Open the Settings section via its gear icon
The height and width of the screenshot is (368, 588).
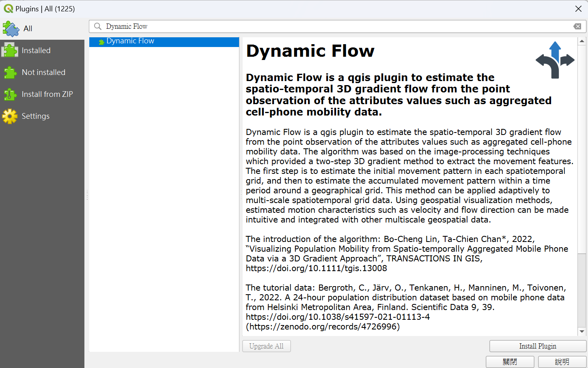point(10,116)
